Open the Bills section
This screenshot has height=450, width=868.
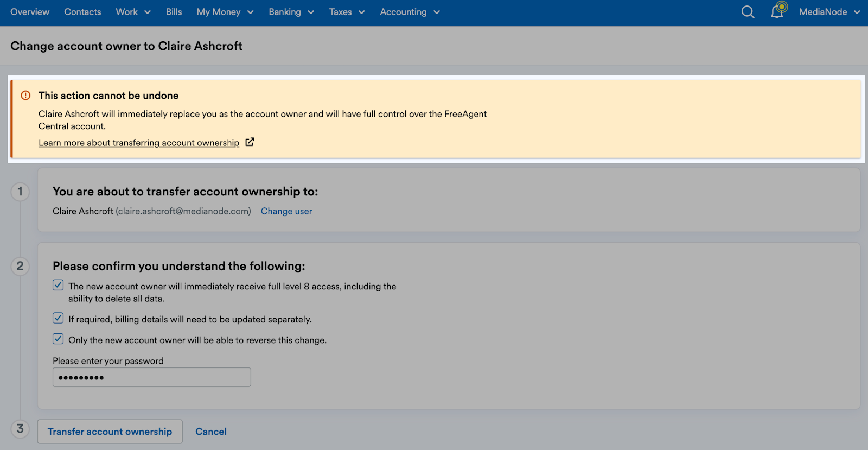click(174, 12)
